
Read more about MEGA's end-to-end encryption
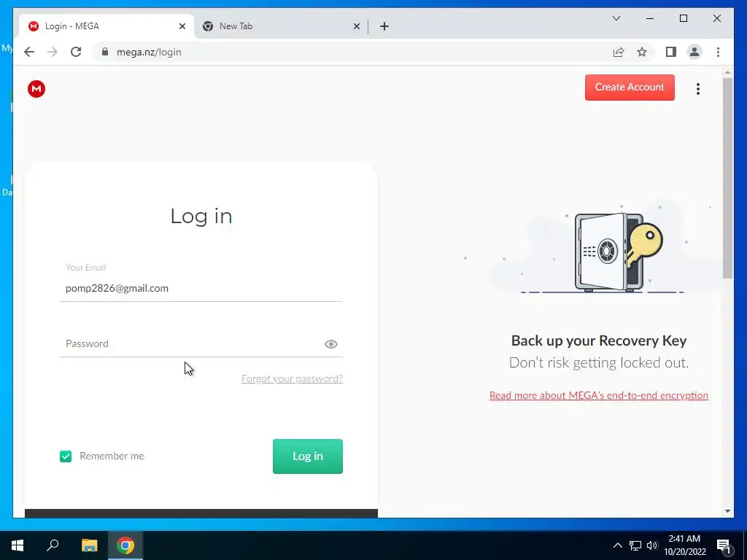(x=599, y=395)
